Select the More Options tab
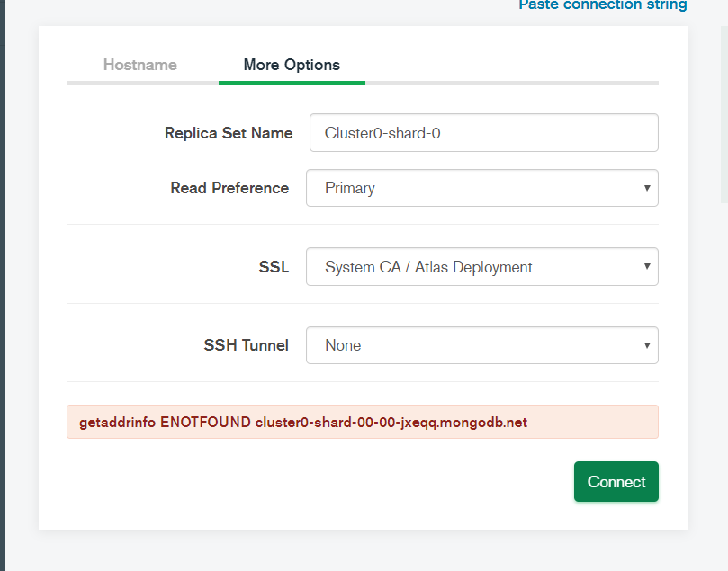 292,65
